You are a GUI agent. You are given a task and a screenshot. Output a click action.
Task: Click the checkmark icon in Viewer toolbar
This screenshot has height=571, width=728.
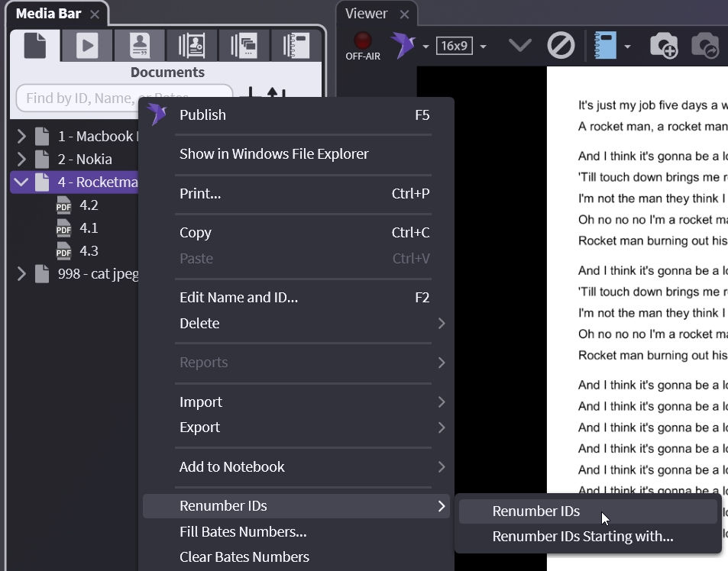tap(519, 46)
